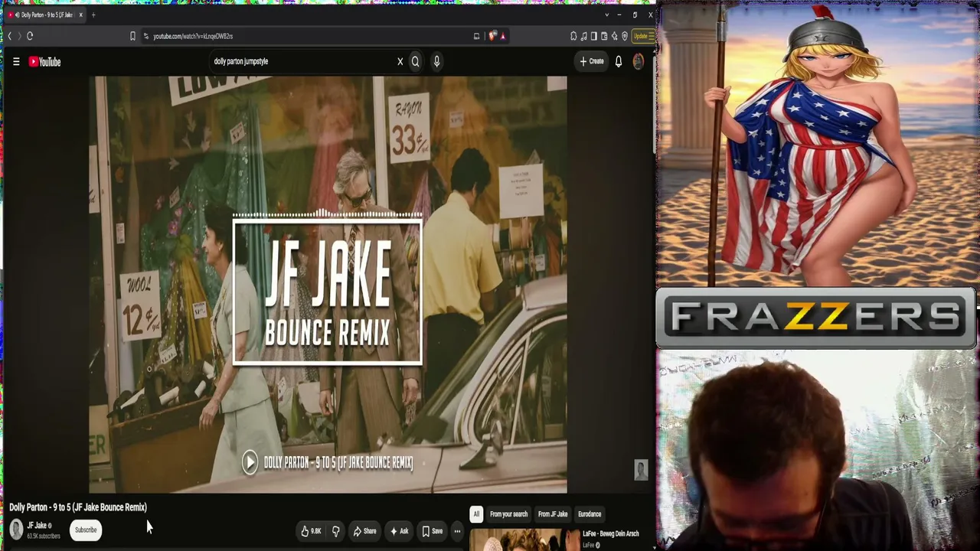Click the video title below the player
Image resolution: width=980 pixels, height=551 pixels.
pyautogui.click(x=78, y=507)
